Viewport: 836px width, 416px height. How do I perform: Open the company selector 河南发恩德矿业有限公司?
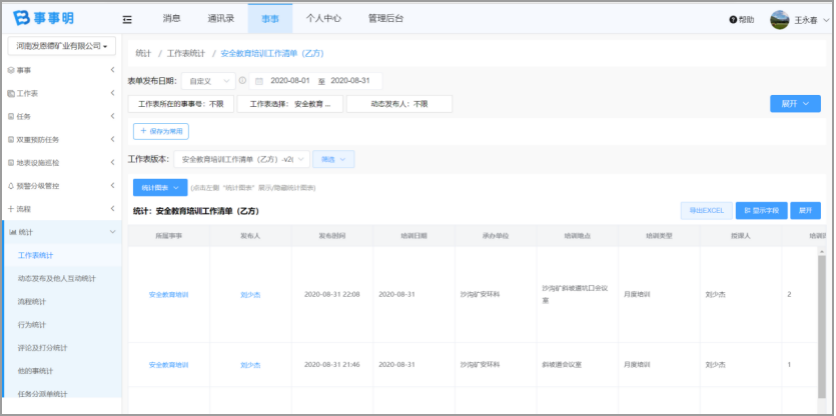click(61, 46)
